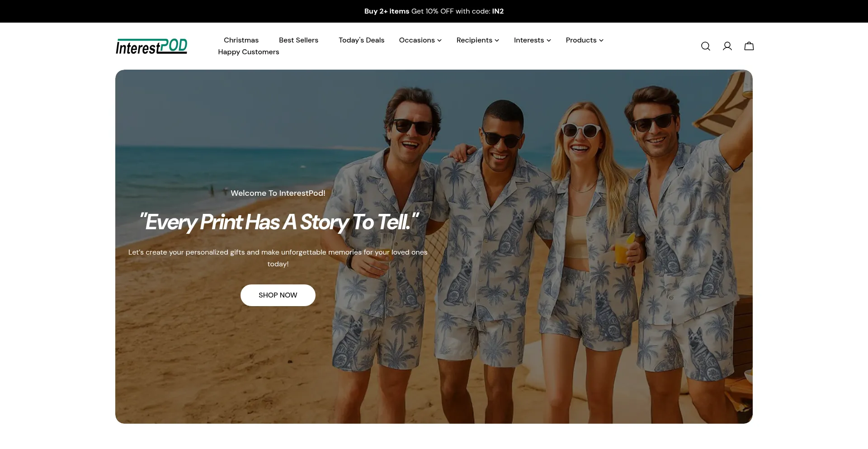Image resolution: width=868 pixels, height=449 pixels.
Task: Click the personalized gifts description text
Action: (278, 258)
